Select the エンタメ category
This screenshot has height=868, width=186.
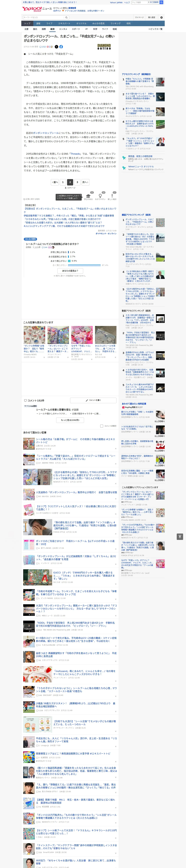[63, 29]
